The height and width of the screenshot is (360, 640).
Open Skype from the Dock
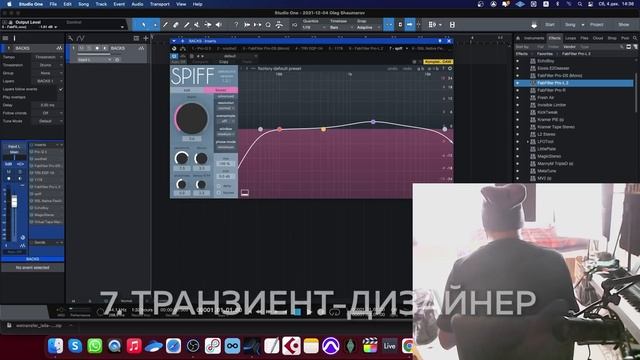(75, 346)
